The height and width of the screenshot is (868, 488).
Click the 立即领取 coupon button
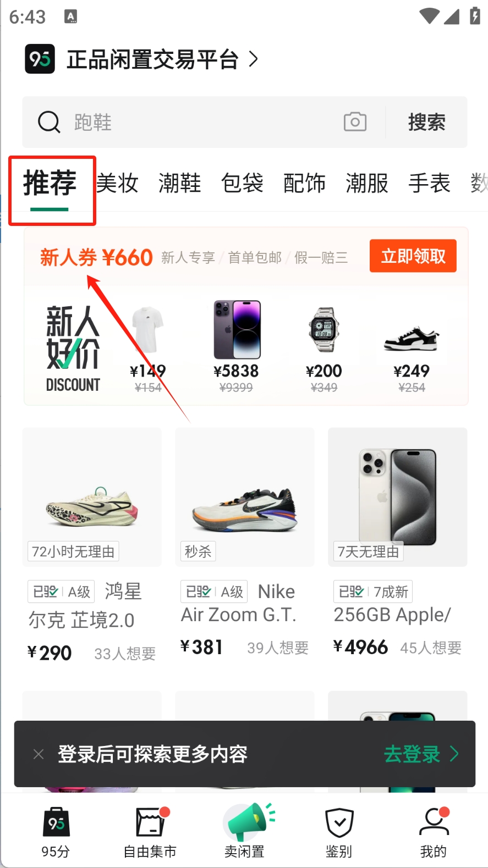click(413, 256)
